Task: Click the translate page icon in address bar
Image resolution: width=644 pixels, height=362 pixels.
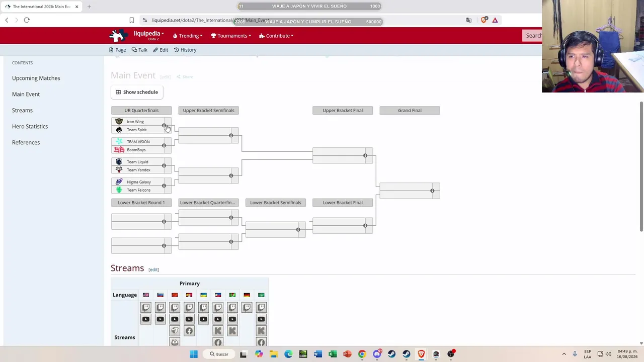Action: click(469, 20)
